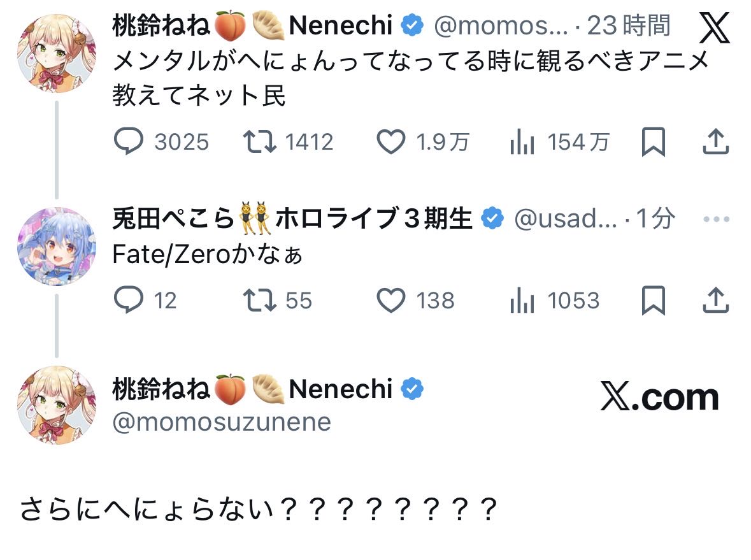Image resolution: width=751 pixels, height=560 pixels.
Task: Open the three-dot menu on Pekora's reply
Action: coord(715,219)
